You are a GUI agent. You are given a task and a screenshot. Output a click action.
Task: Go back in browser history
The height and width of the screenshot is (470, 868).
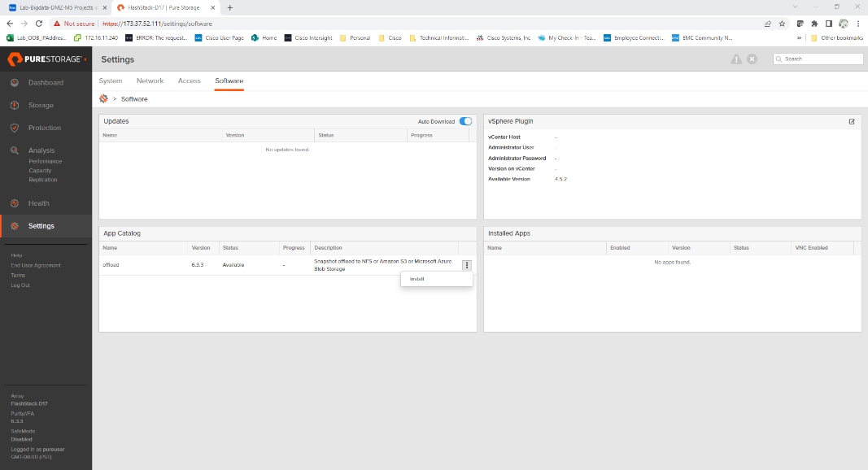(x=10, y=24)
